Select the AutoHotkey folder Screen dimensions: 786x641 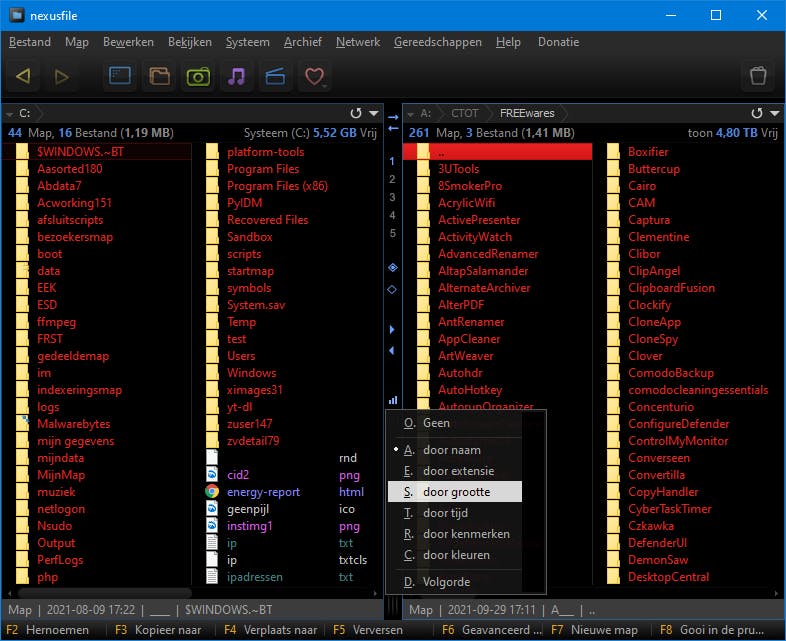click(x=470, y=390)
